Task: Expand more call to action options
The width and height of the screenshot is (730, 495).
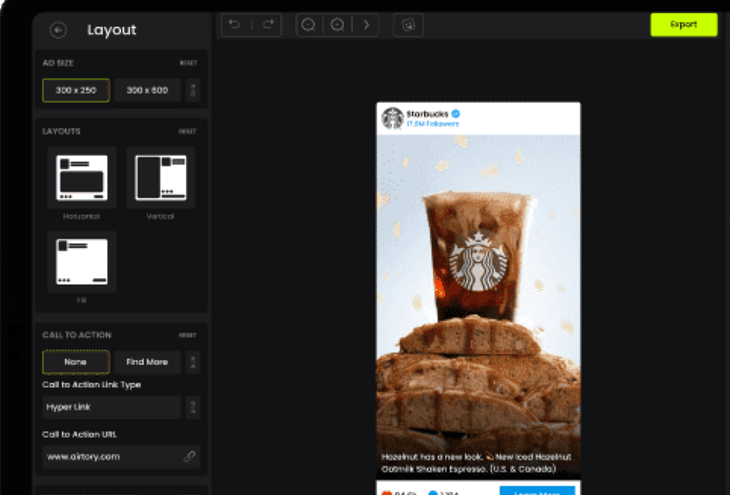Action: (x=193, y=362)
